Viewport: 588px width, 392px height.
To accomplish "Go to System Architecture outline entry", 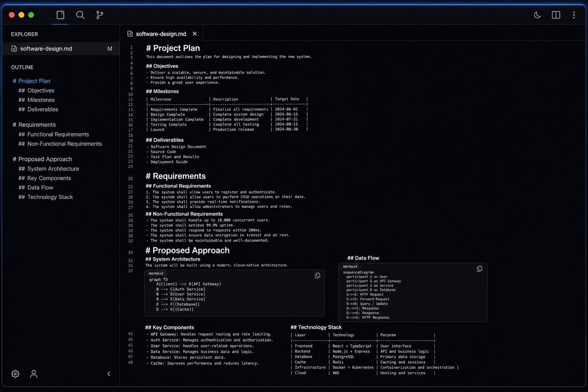I will pyautogui.click(x=49, y=169).
